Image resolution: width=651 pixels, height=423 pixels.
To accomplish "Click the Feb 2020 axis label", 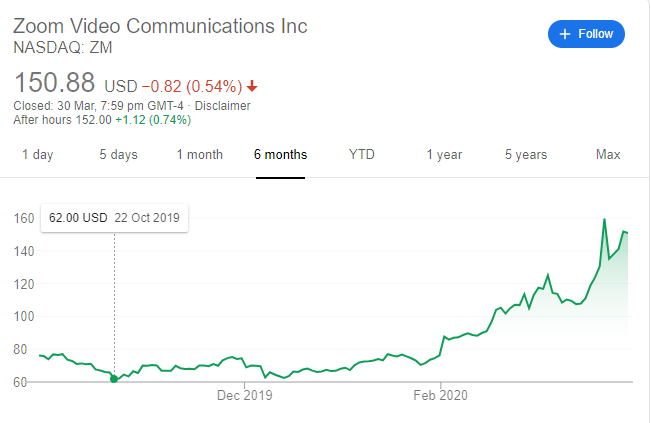I will [441, 395].
